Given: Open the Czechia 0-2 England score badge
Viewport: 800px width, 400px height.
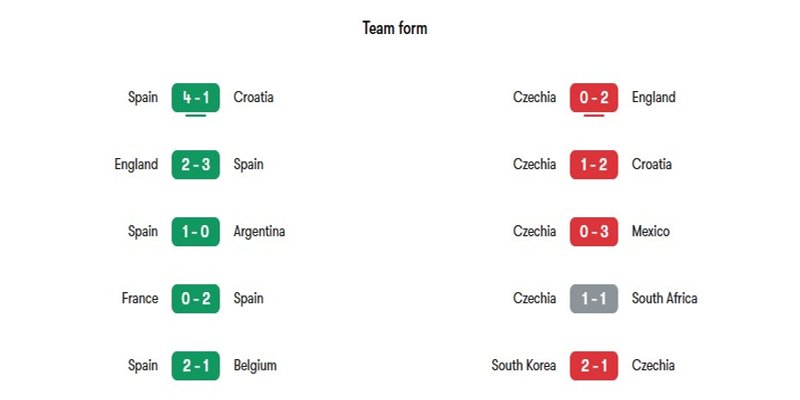Looking at the screenshot, I should [x=594, y=97].
